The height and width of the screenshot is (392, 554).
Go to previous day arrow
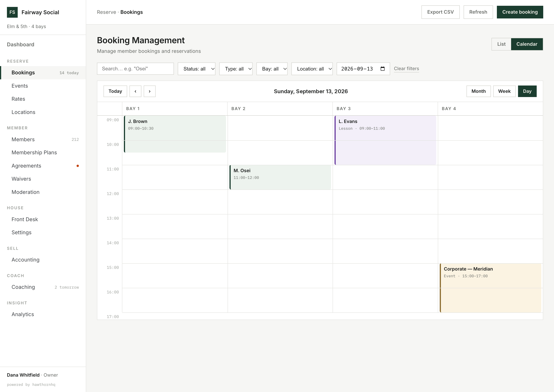point(135,91)
